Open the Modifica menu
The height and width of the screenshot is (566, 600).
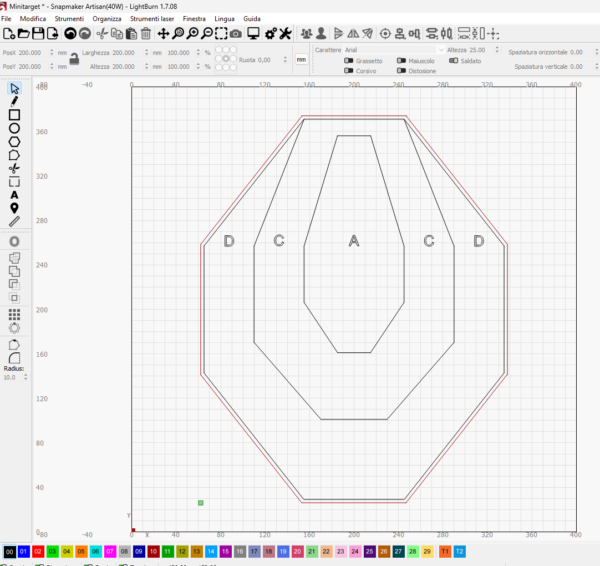33,19
